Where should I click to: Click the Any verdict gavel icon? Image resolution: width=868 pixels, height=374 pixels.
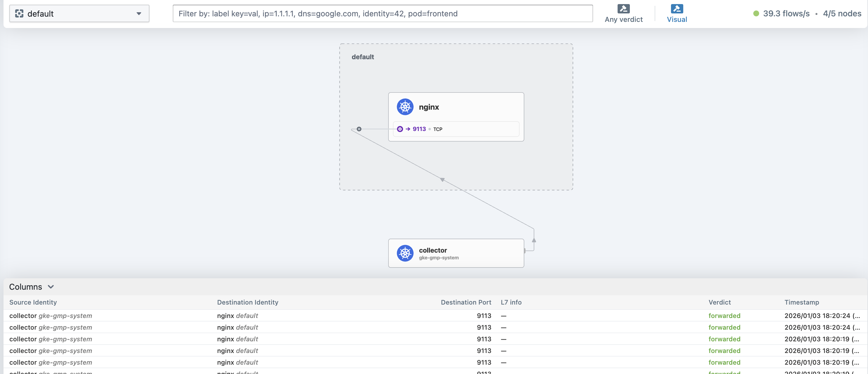(623, 8)
